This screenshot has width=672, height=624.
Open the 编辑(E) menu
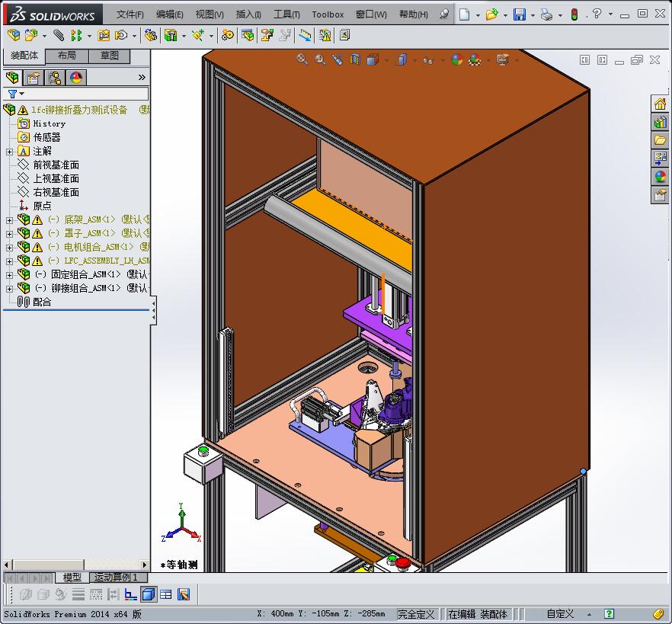[x=169, y=14]
